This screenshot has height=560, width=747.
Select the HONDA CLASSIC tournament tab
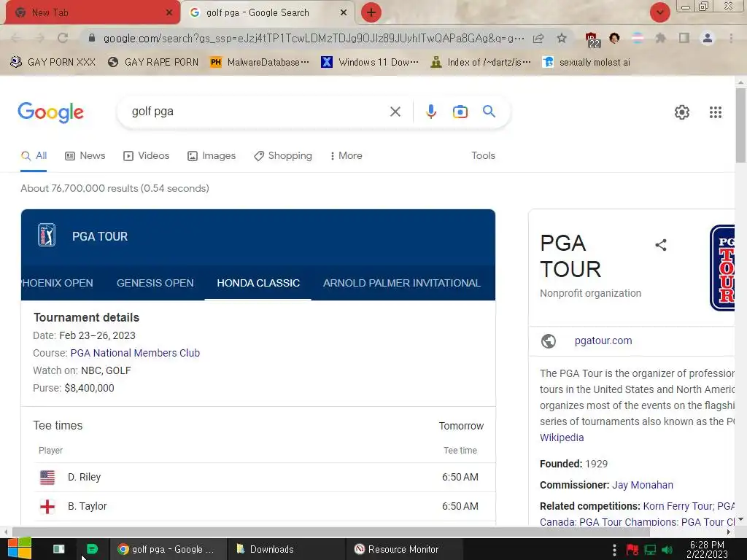[258, 283]
